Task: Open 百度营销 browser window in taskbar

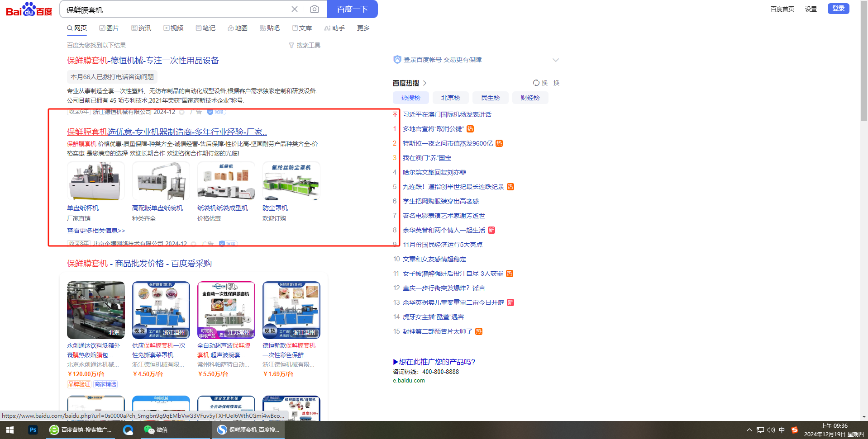Action: pyautogui.click(x=81, y=430)
